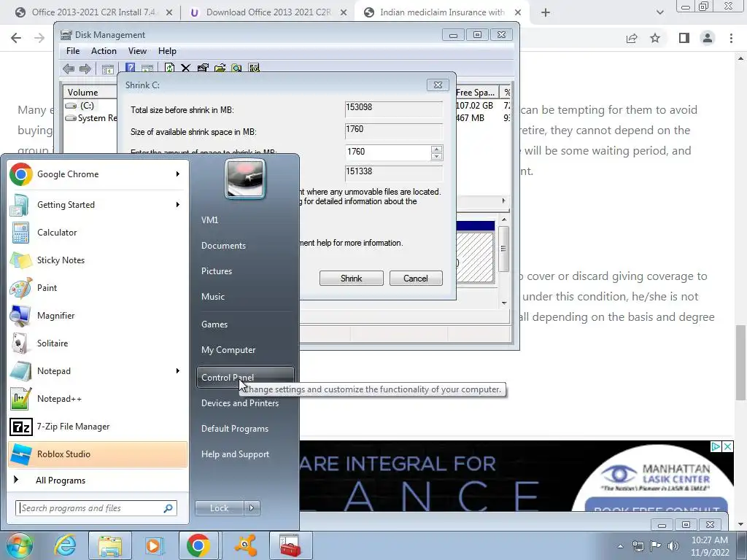Click the Free Space column header
The height and width of the screenshot is (560, 747).
476,93
